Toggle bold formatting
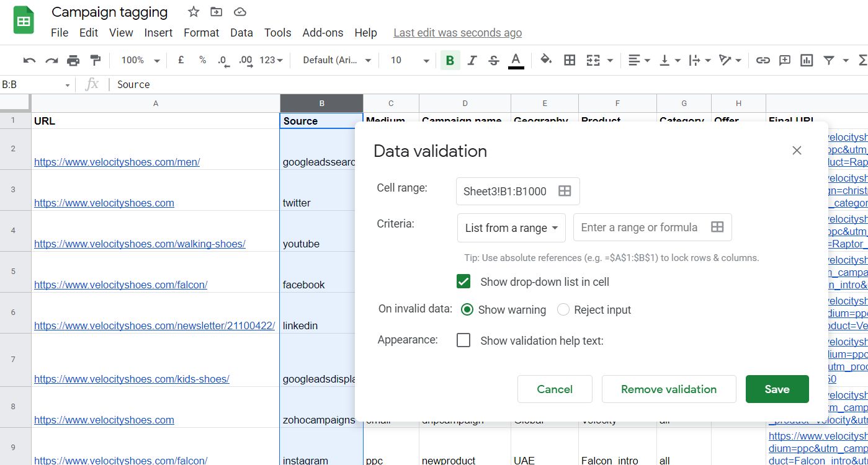The height and width of the screenshot is (465, 868). (449, 60)
